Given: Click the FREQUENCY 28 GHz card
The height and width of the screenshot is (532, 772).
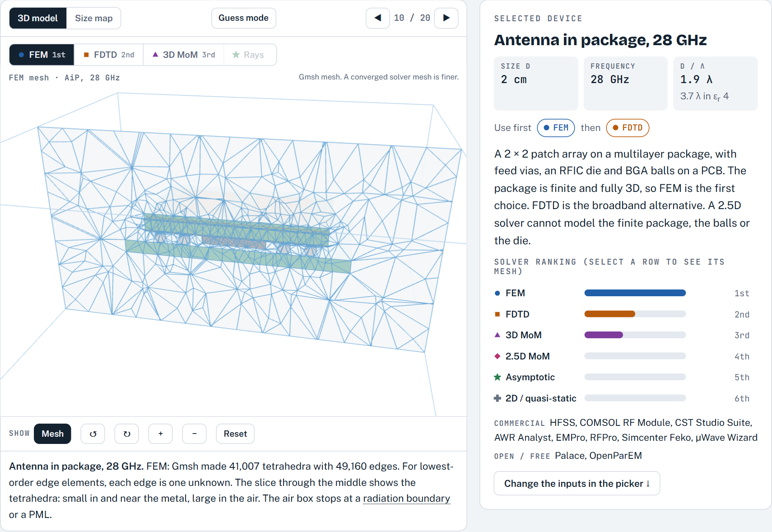Looking at the screenshot, I should (625, 83).
